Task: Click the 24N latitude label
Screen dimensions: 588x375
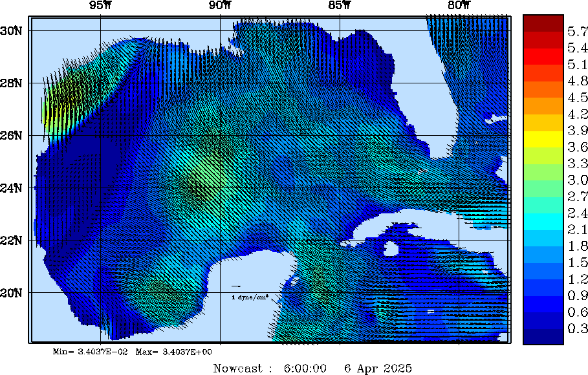Action: [11, 188]
